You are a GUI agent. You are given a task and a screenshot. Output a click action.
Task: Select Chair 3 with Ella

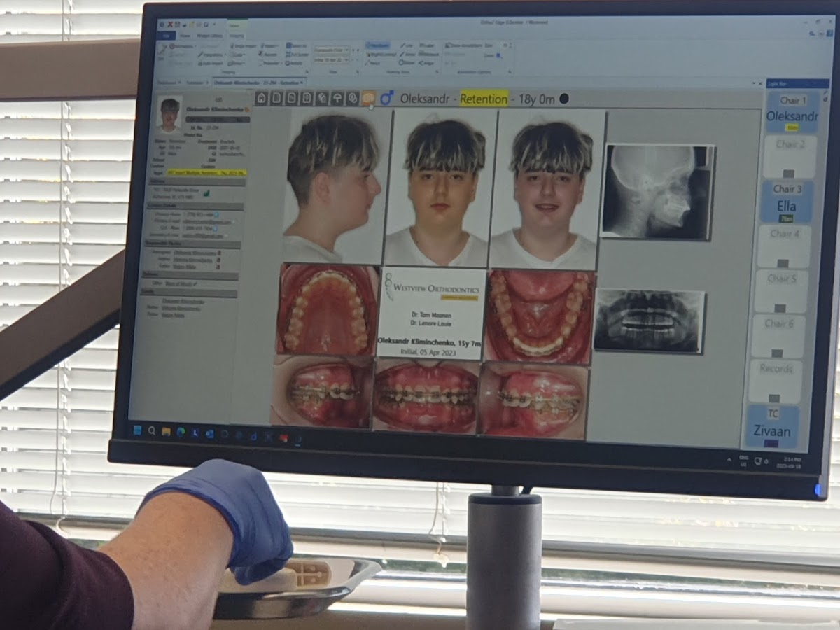[x=787, y=202]
